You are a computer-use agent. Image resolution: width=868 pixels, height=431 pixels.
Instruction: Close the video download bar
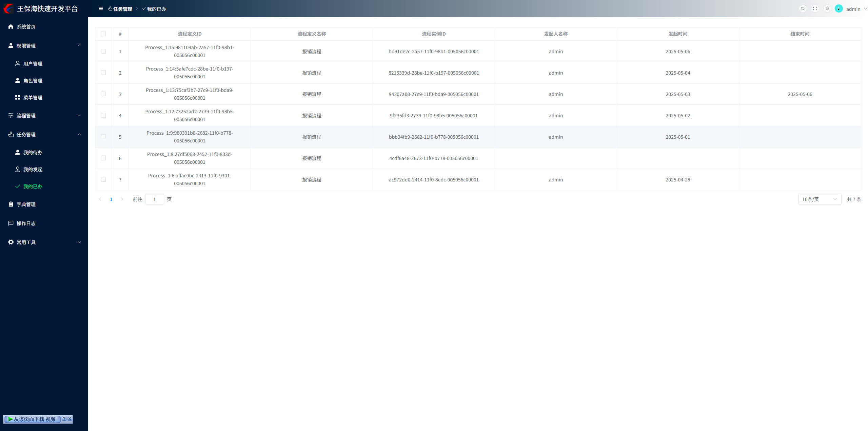pyautogui.click(x=70, y=419)
